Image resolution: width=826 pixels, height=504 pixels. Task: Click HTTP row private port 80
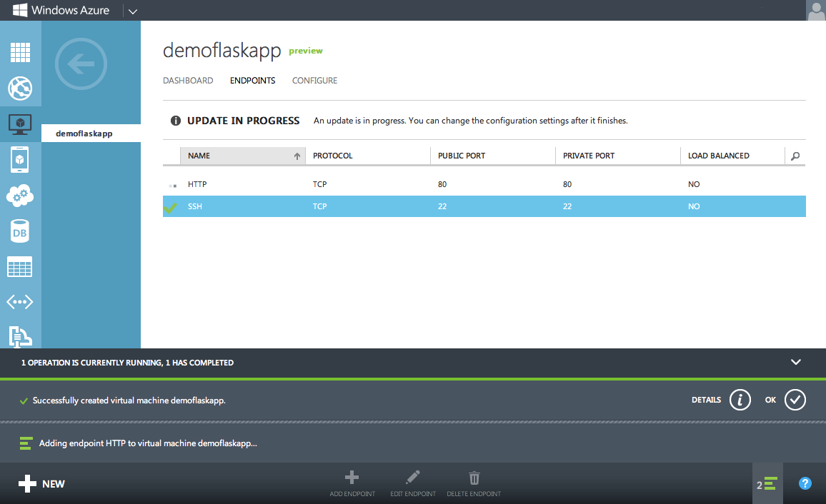click(x=567, y=184)
